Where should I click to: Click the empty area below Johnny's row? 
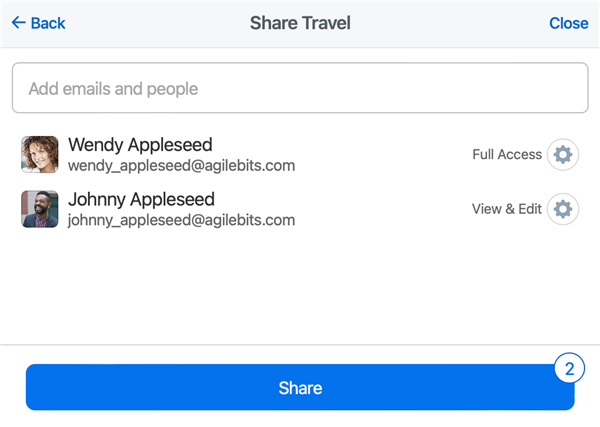pos(300,285)
